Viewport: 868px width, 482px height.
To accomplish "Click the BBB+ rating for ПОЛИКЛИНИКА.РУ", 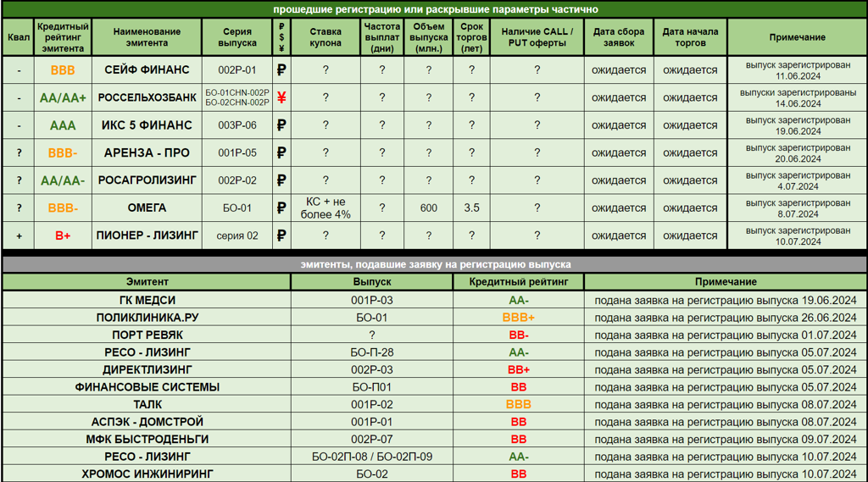I will (518, 318).
